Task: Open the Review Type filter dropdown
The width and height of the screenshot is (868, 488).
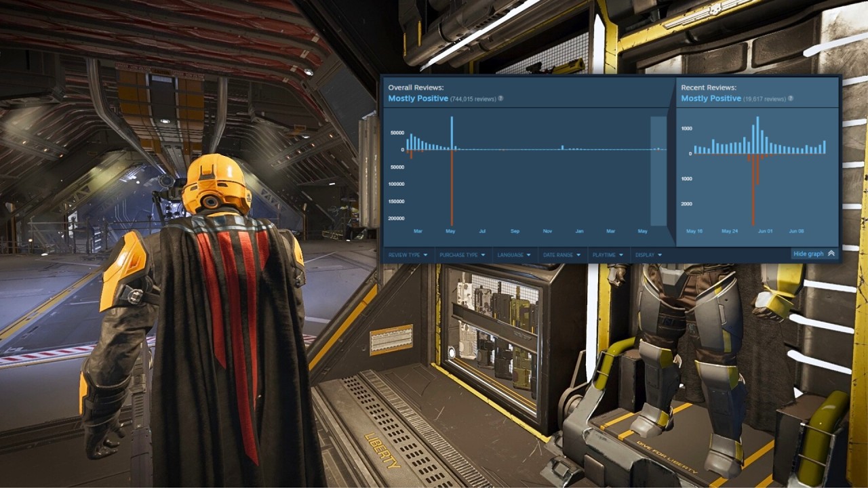Action: (408, 255)
